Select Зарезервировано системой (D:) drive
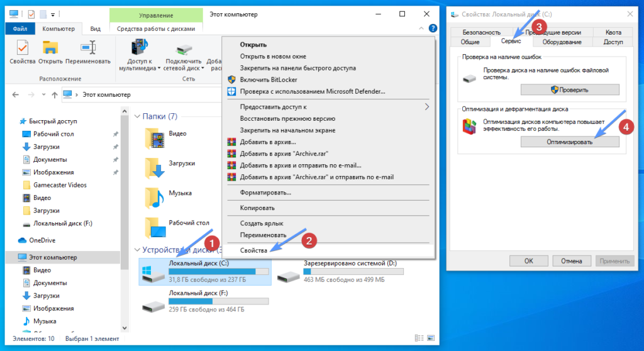 [289, 274]
